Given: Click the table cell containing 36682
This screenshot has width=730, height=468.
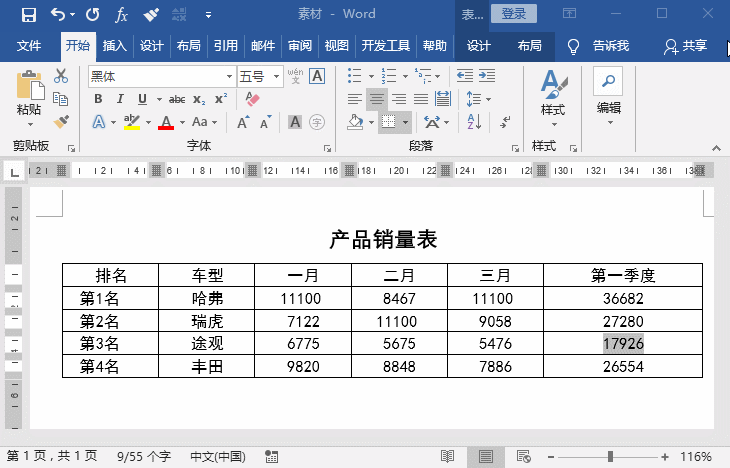Looking at the screenshot, I should [623, 298].
